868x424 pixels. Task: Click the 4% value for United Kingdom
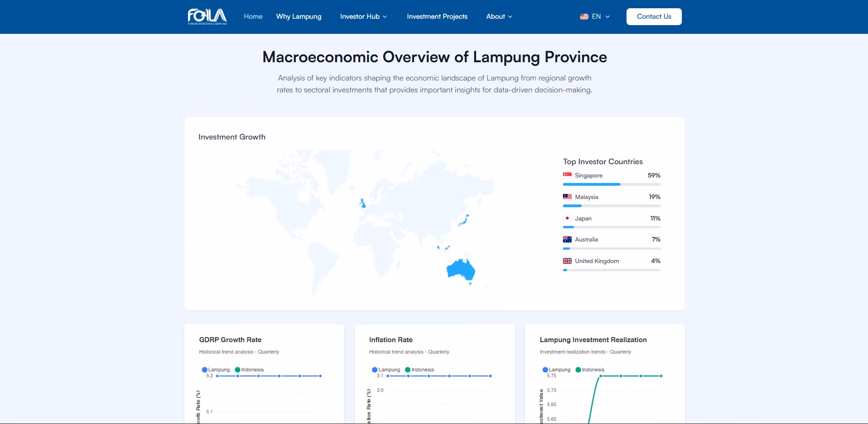coord(656,261)
